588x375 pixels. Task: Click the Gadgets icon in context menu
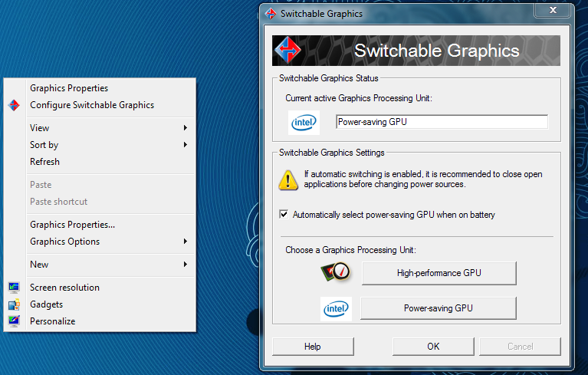pyautogui.click(x=14, y=304)
